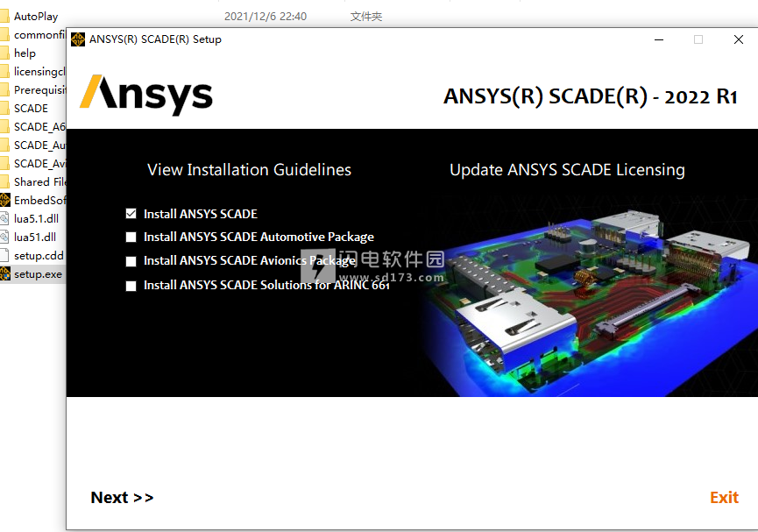Select the help folder name in explorer
The image size is (758, 532).
tap(25, 53)
